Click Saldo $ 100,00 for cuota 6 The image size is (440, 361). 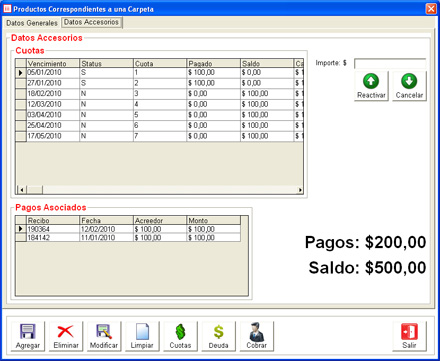tap(267, 126)
